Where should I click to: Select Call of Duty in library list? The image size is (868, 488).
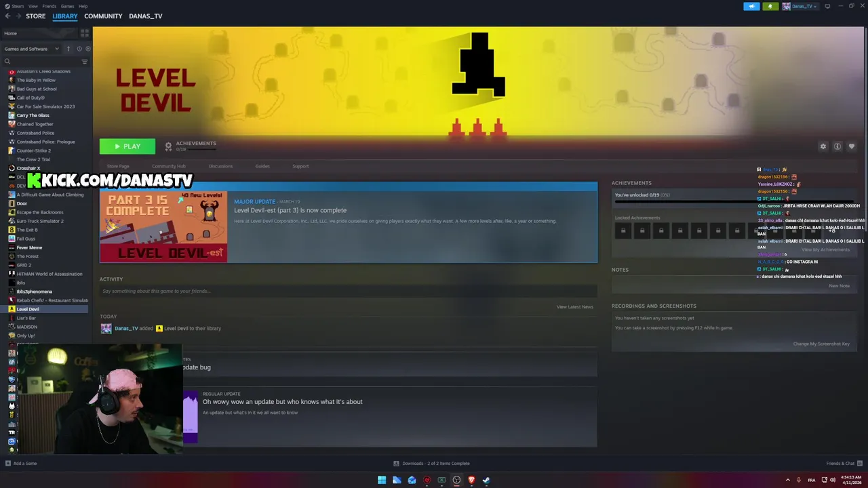30,98
